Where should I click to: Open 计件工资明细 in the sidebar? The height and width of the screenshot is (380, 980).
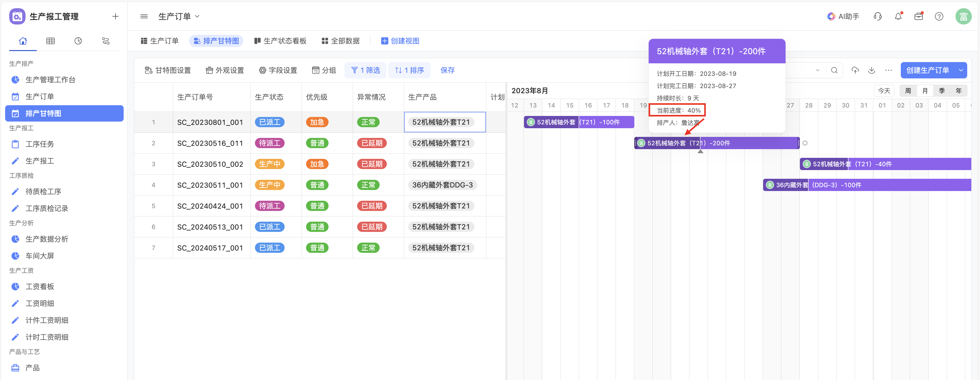[64, 320]
